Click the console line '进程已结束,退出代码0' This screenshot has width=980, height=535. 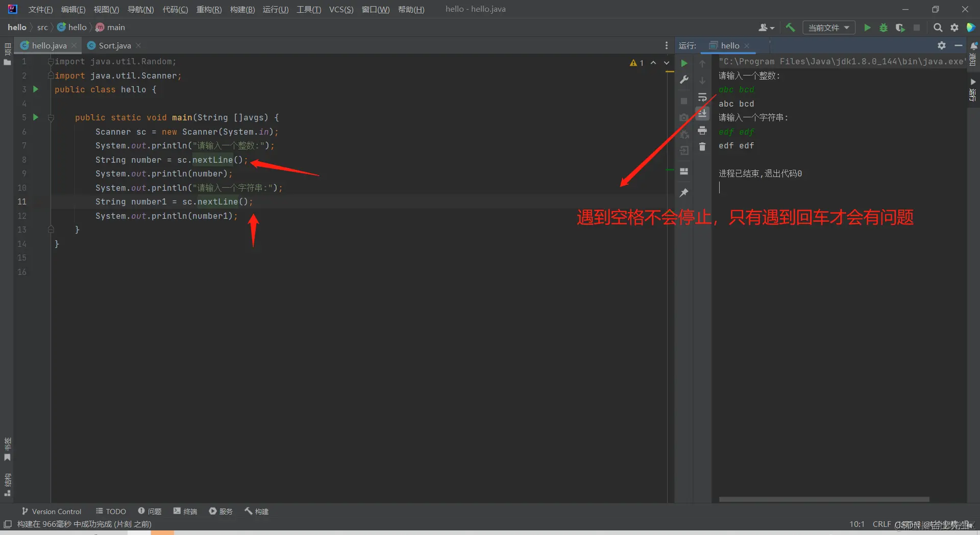(x=760, y=173)
